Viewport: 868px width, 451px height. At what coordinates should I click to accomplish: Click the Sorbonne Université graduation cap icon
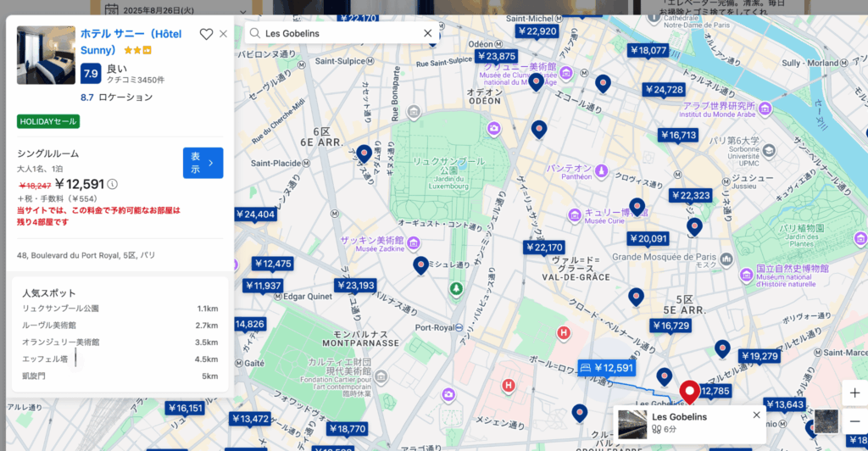769,150
